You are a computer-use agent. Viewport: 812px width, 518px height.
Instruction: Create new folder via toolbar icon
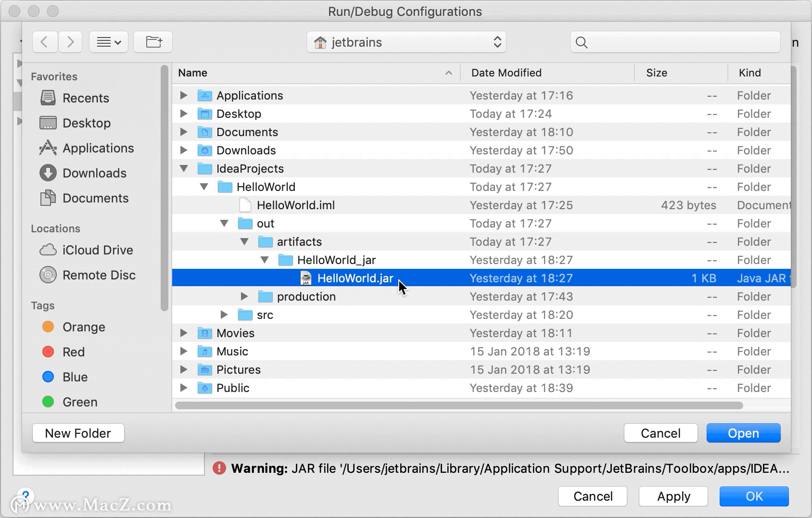click(x=153, y=42)
